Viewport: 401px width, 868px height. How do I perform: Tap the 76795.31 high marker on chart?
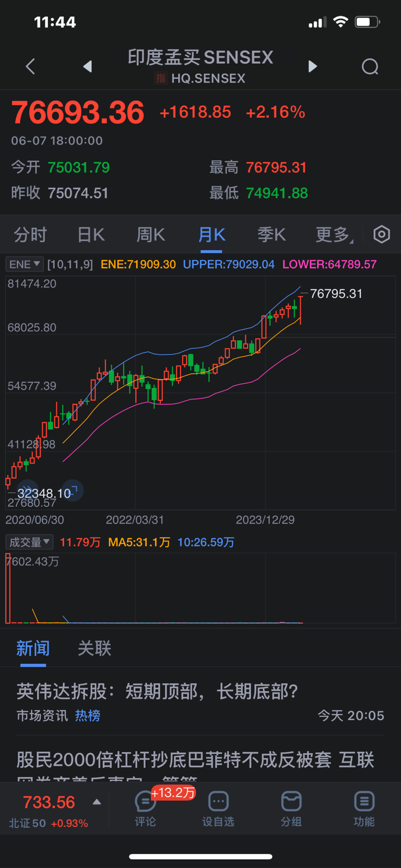(x=336, y=294)
